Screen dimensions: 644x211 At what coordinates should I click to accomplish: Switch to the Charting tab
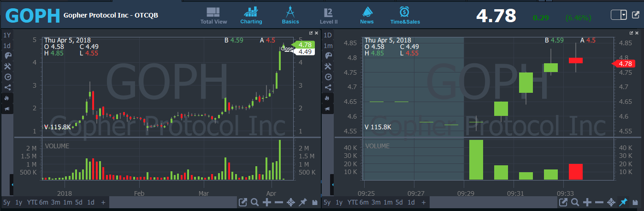tap(251, 16)
